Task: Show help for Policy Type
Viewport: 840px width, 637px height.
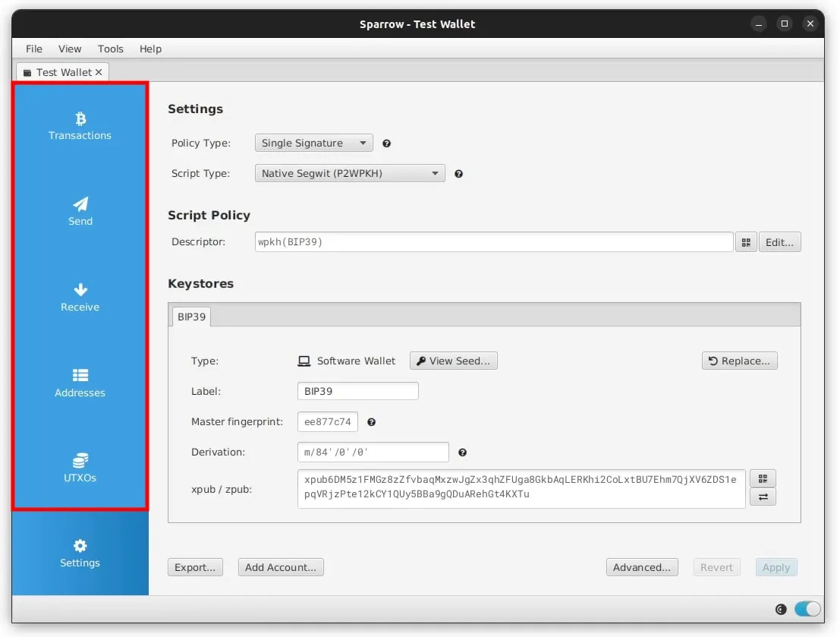Action: [x=386, y=143]
